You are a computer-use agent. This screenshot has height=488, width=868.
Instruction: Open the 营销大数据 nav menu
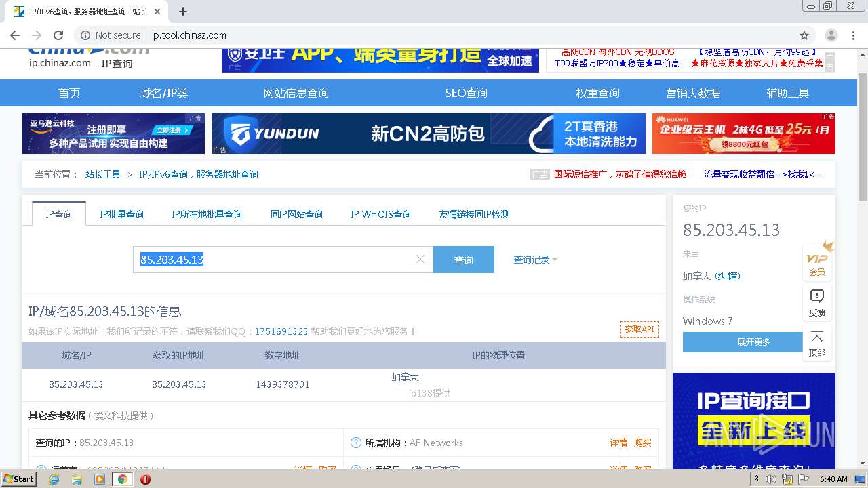click(693, 93)
